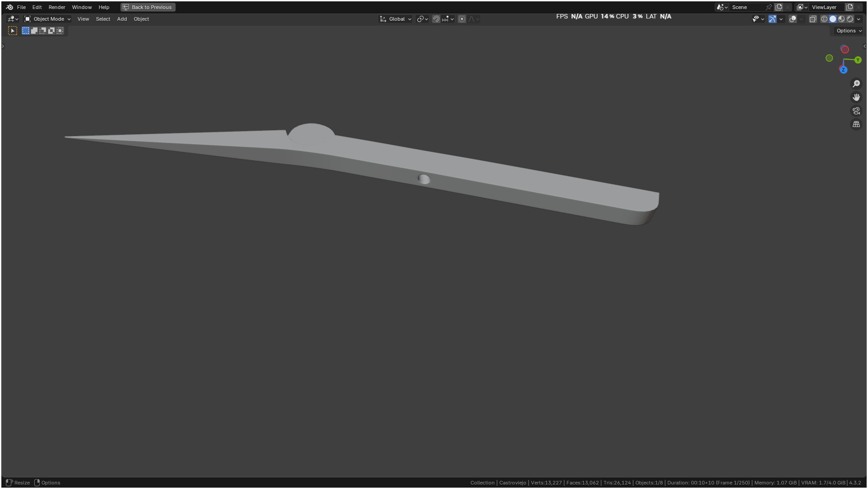Image resolution: width=868 pixels, height=489 pixels.
Task: Open the Edit menu
Action: (x=37, y=7)
